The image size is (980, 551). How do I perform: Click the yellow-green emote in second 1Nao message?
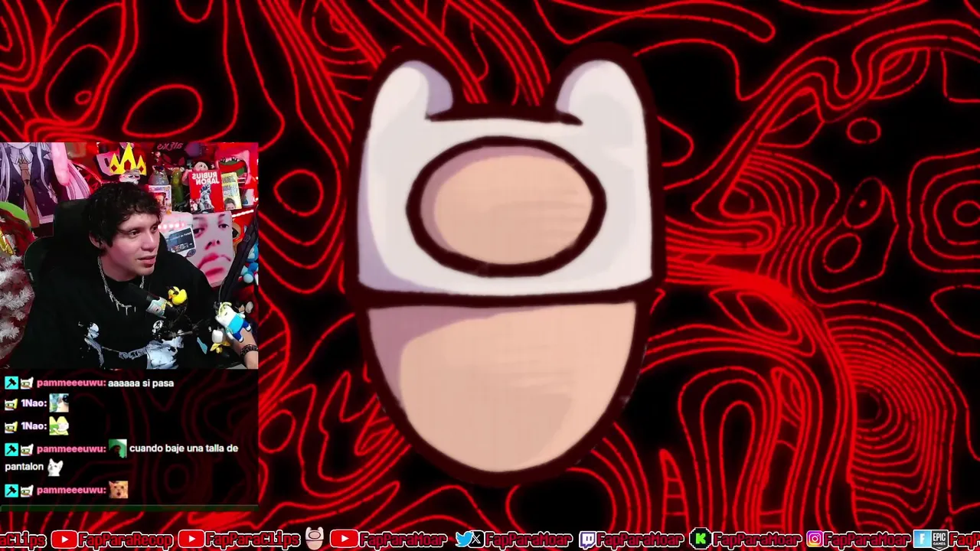[x=59, y=425]
